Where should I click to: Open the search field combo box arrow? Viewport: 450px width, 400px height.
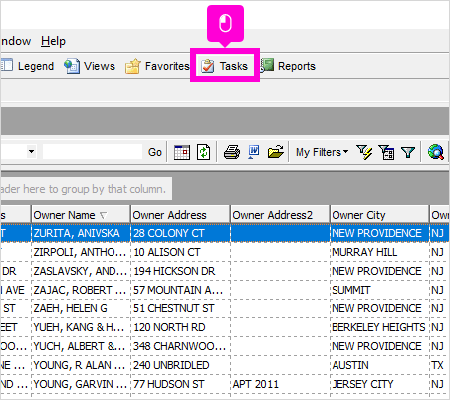coord(31,152)
